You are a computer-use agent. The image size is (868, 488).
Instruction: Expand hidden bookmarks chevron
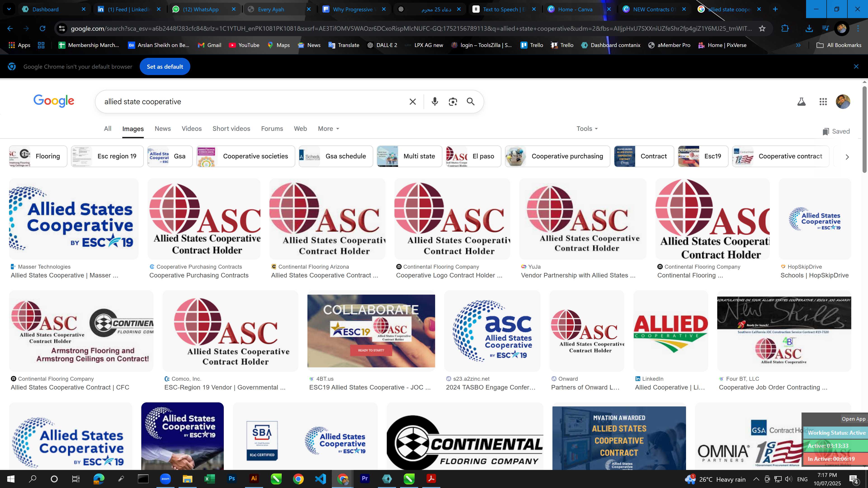pyautogui.click(x=798, y=45)
